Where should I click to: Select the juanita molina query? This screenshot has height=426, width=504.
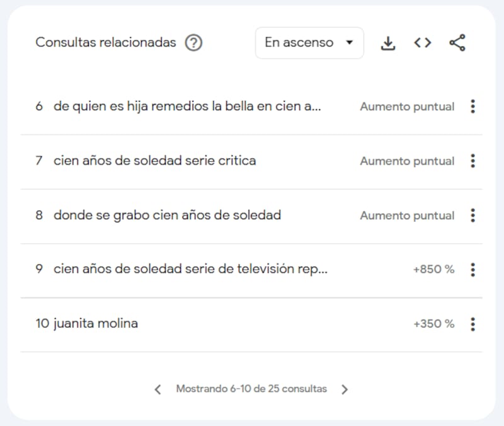pos(96,324)
